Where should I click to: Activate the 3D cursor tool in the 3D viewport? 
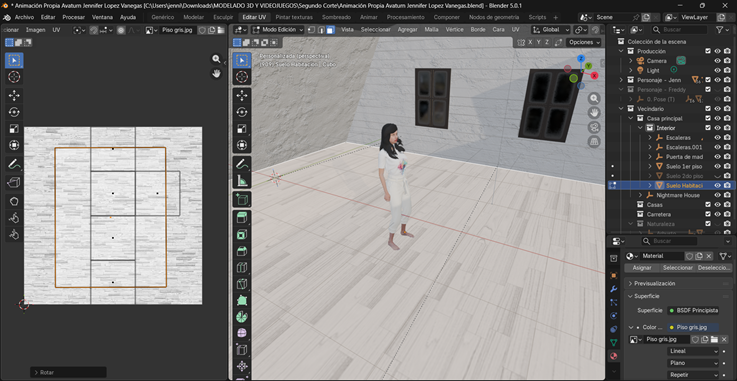point(242,77)
